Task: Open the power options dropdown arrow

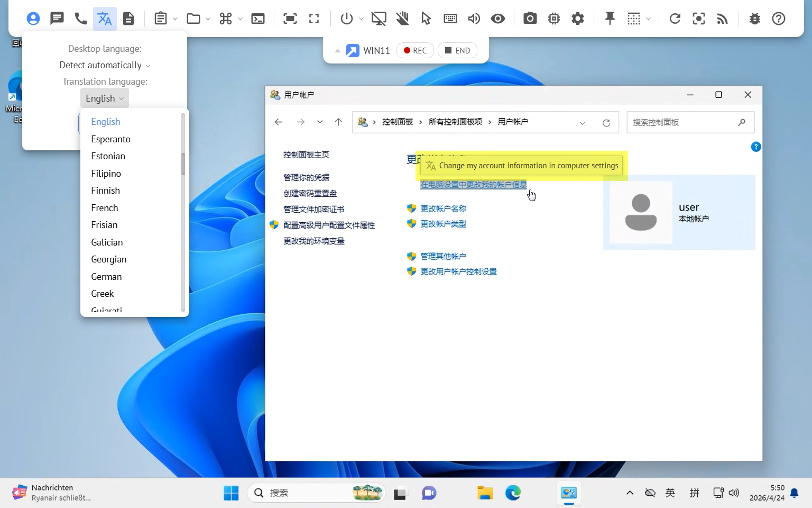Action: [x=361, y=19]
